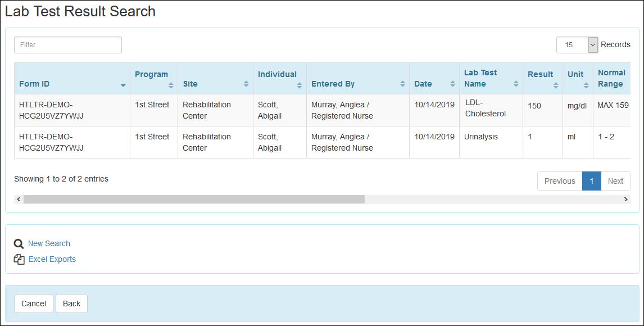Click the Excel Exports copy icon
Screen dimensions: 644x326
[x=19, y=260]
